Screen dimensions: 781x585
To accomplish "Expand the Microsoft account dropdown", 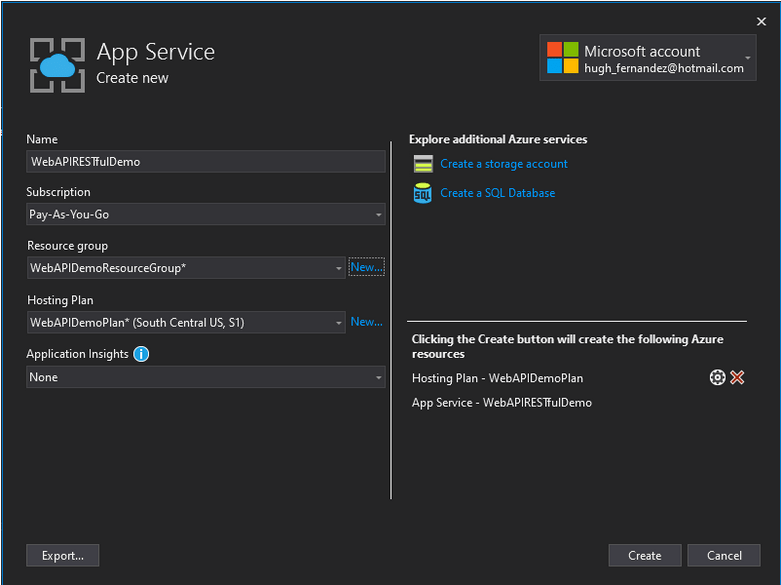I will click(x=748, y=59).
